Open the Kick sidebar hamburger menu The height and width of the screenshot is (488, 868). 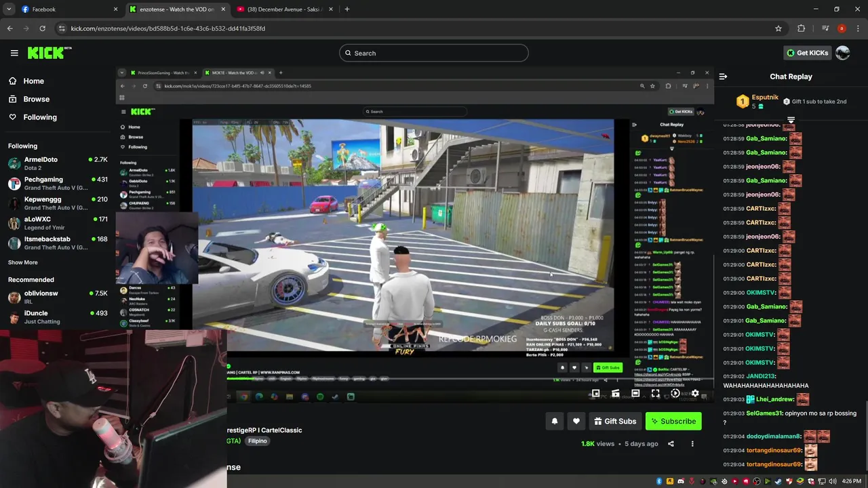point(14,53)
